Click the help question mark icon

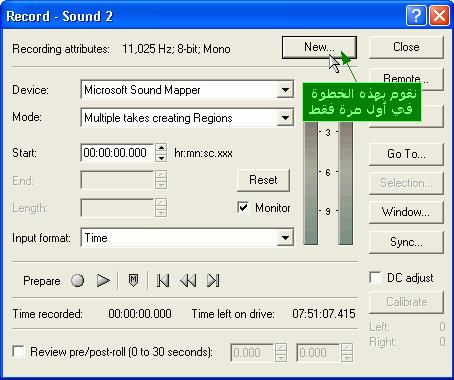click(x=416, y=16)
